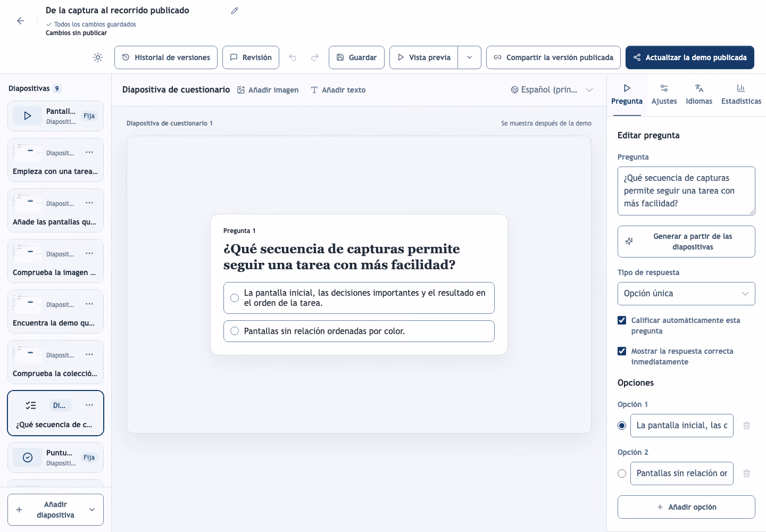Open more options for 'Encuentra la demo' slide
The height and width of the screenshot is (532, 766).
click(x=89, y=304)
